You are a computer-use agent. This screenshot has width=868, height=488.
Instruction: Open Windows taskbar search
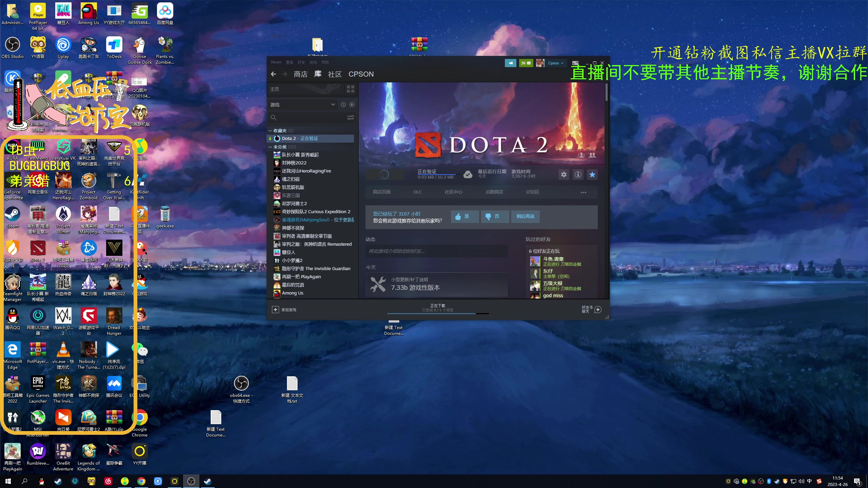pos(24,481)
